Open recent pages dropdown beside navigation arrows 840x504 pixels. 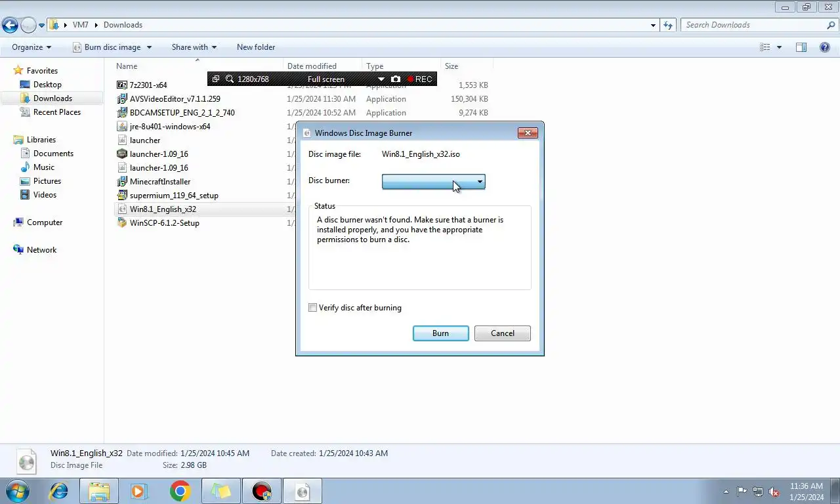41,26
